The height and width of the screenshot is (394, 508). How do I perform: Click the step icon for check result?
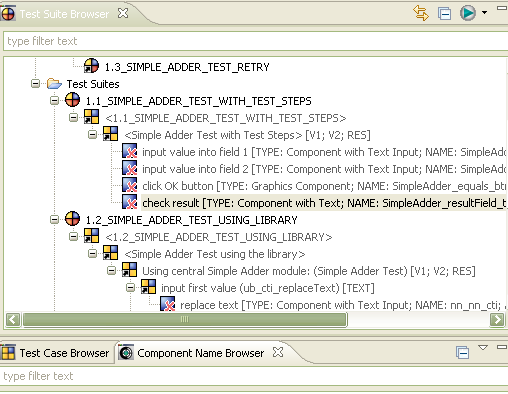(130, 202)
